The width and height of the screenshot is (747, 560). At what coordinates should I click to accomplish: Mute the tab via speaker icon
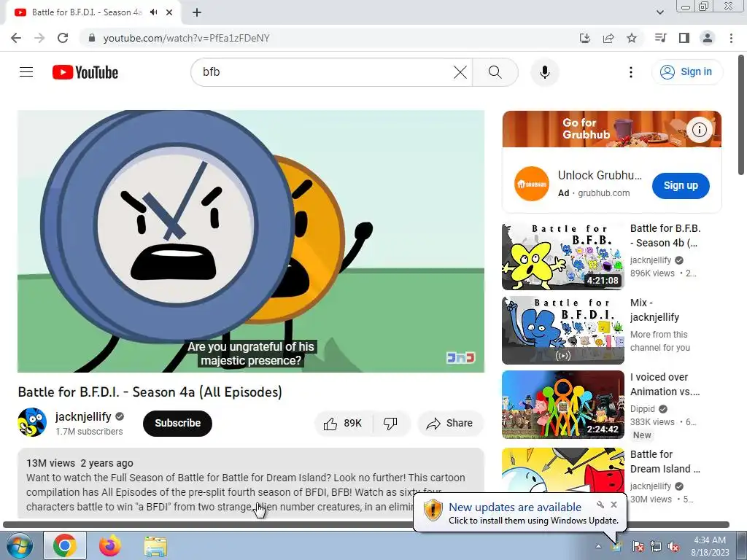[153, 12]
